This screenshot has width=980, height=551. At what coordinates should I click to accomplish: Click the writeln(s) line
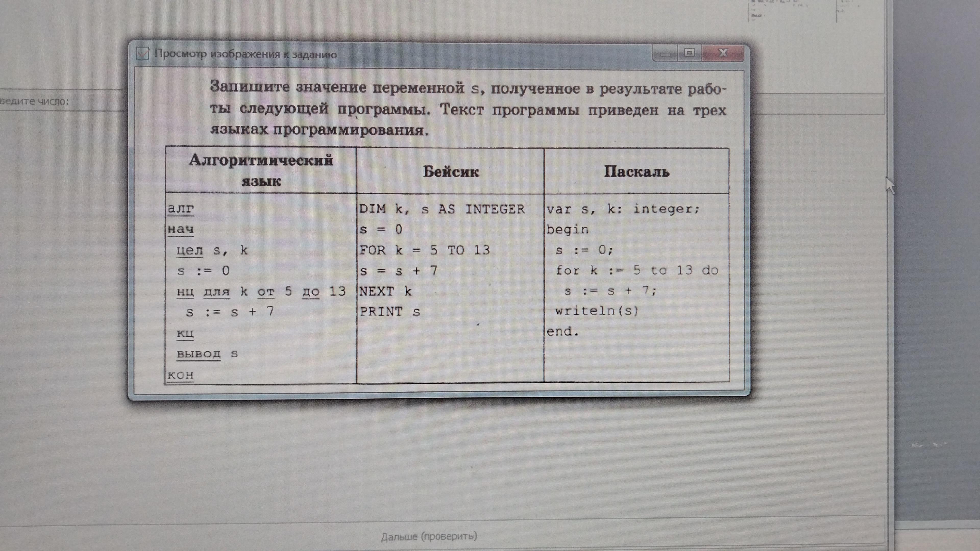click(x=596, y=311)
